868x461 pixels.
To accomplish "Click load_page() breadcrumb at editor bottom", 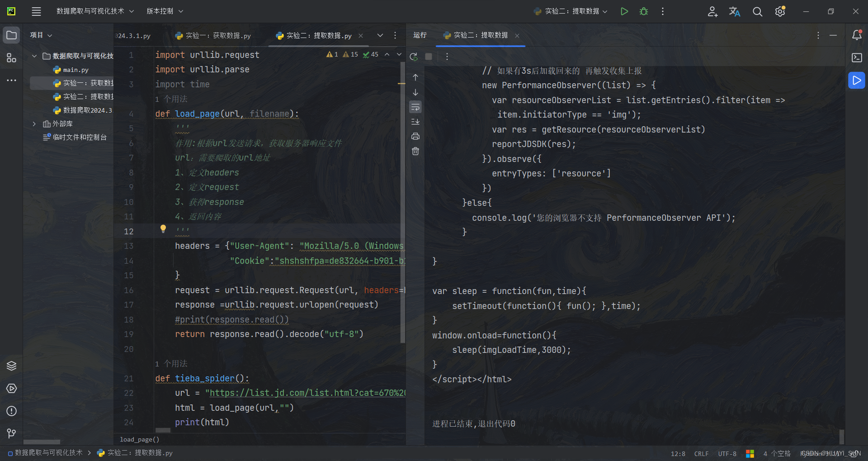I will 139,440.
